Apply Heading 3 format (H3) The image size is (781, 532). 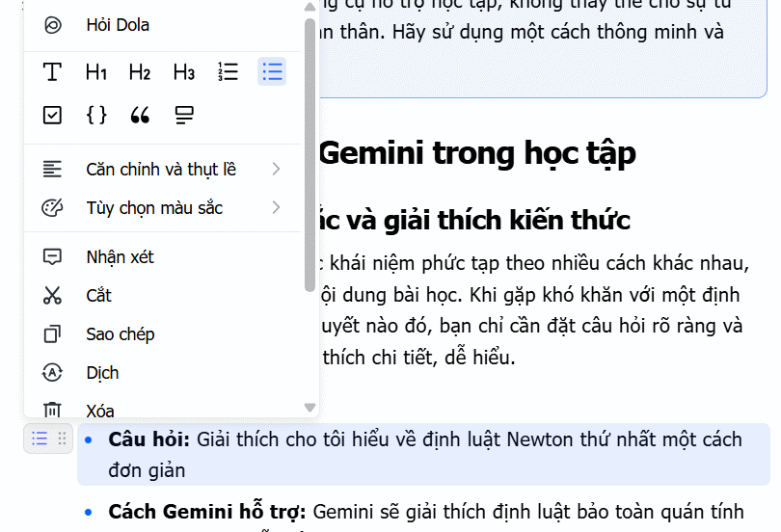point(184,71)
